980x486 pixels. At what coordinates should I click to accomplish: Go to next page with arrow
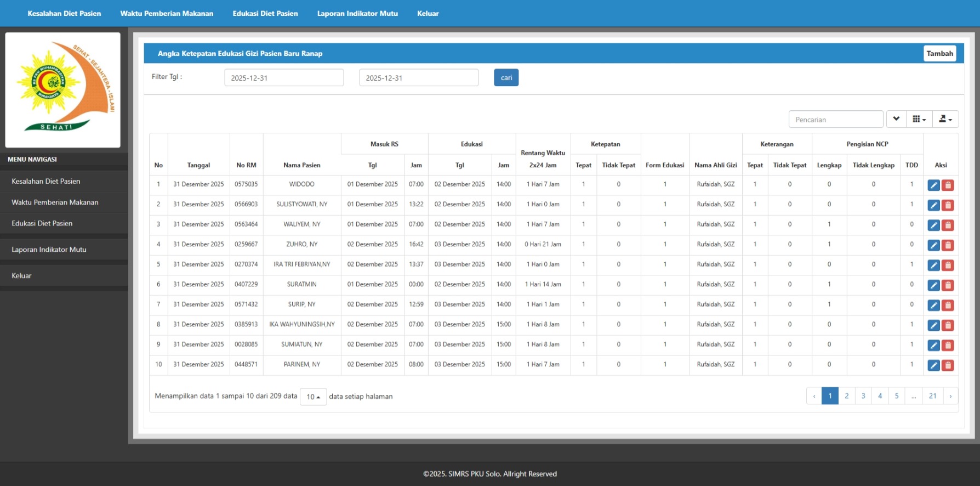[x=950, y=395]
